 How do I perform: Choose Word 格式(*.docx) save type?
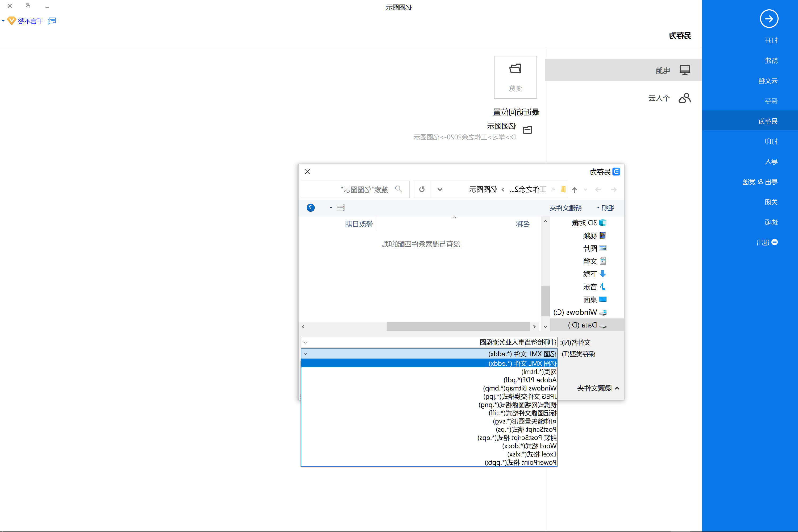click(x=429, y=446)
